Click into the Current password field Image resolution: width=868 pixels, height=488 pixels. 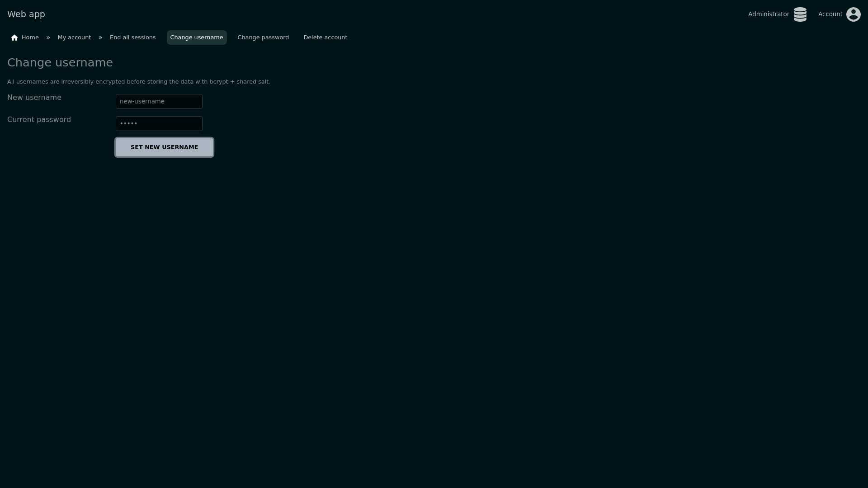tap(159, 123)
